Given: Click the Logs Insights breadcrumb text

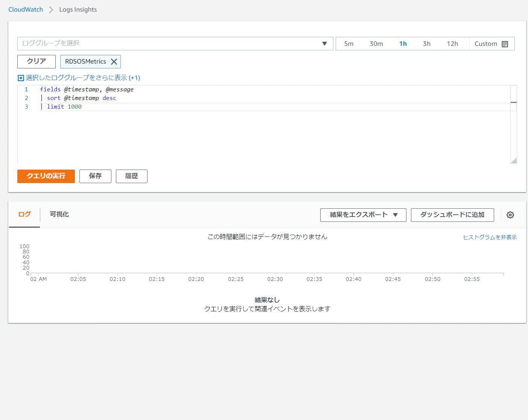Looking at the screenshot, I should coord(78,10).
